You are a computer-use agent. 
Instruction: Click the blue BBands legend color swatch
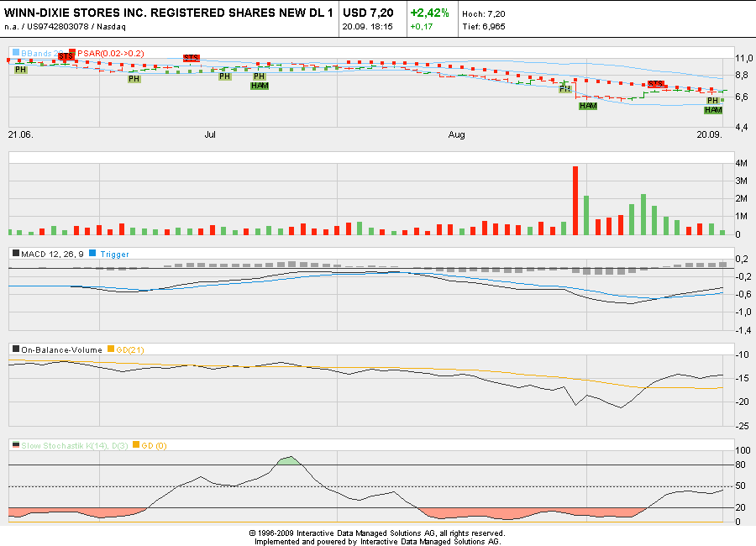tap(16, 52)
